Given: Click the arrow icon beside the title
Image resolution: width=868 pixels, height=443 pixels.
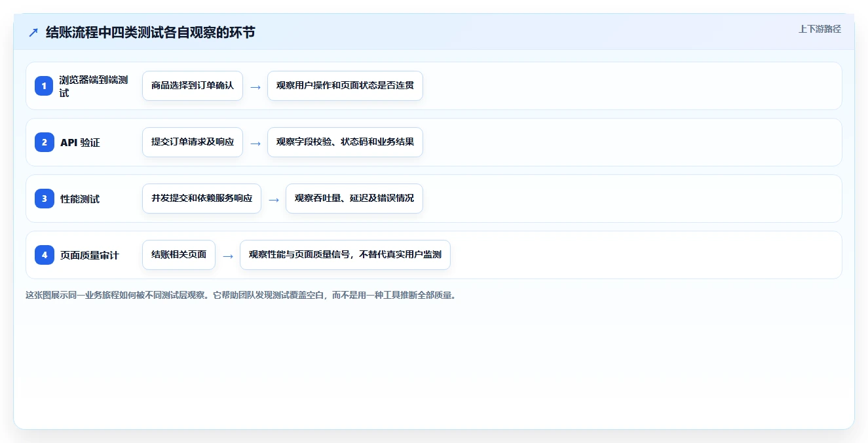Looking at the screenshot, I should 33,33.
